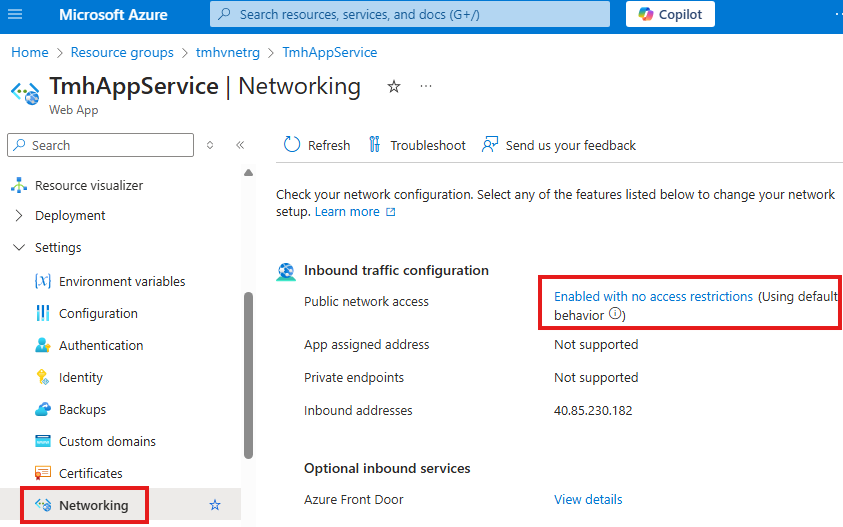Select the inbound address 40.85.230.182
This screenshot has height=527, width=843.
tap(593, 410)
